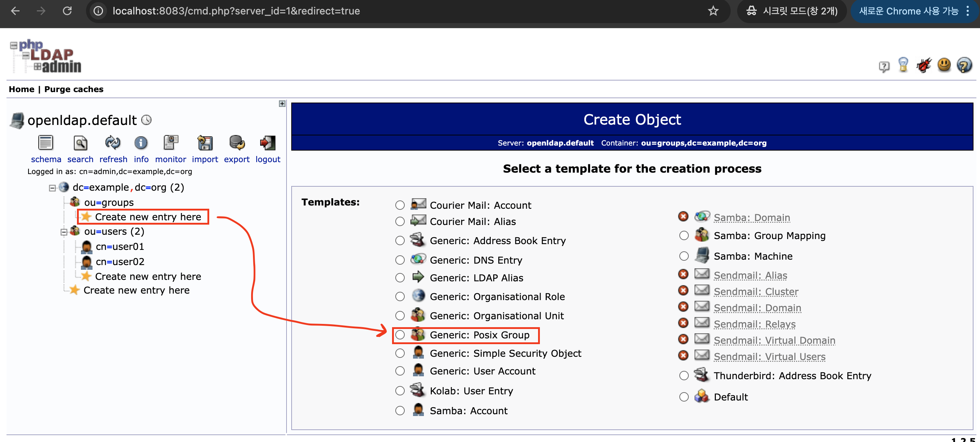Select Generic: User Account radio button

(400, 371)
